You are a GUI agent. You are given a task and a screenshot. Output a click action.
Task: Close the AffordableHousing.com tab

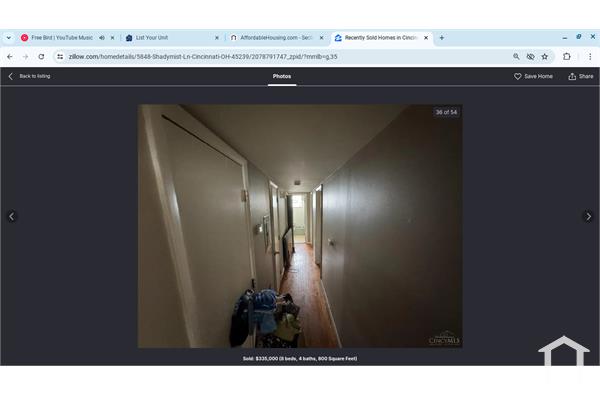pyautogui.click(x=321, y=38)
